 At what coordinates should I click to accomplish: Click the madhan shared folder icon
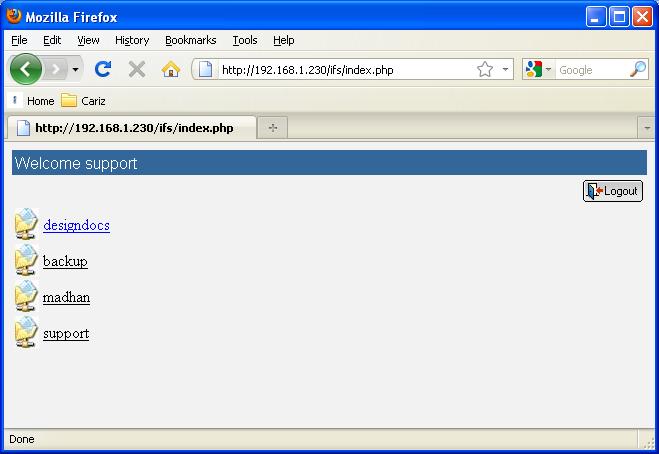coord(26,296)
